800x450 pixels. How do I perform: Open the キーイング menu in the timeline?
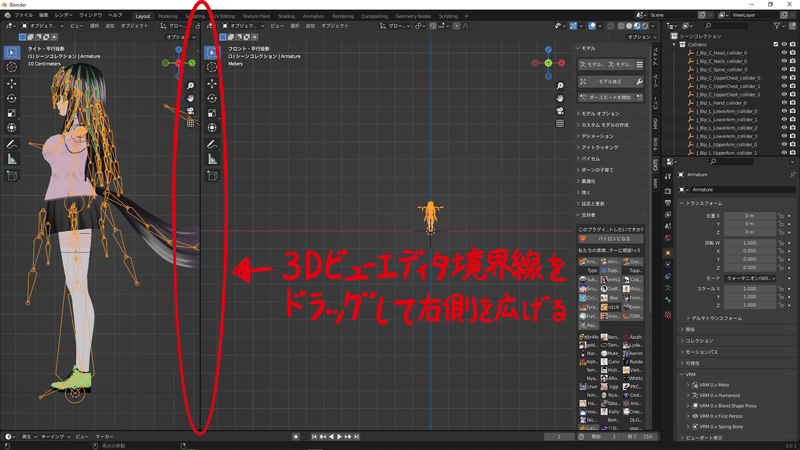click(x=55, y=437)
